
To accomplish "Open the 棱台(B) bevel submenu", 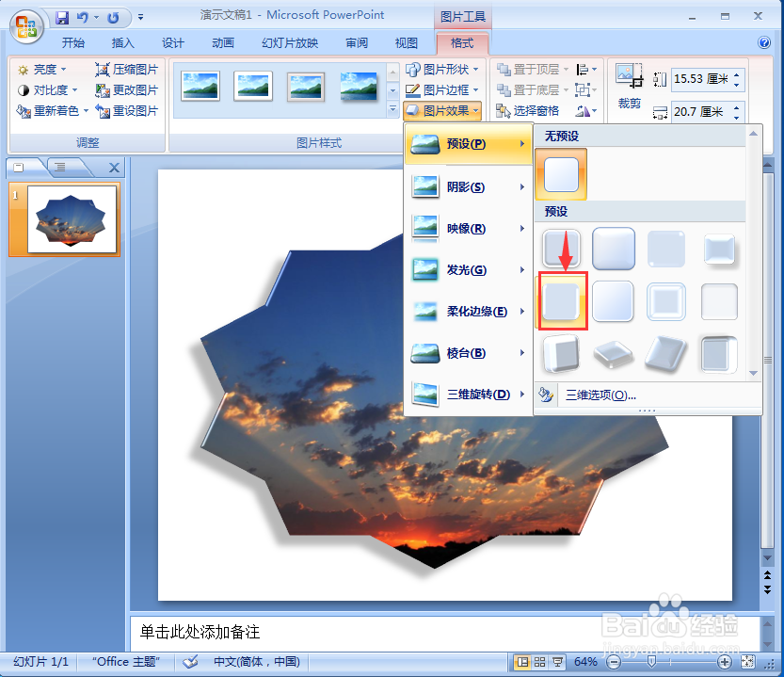I will click(468, 353).
